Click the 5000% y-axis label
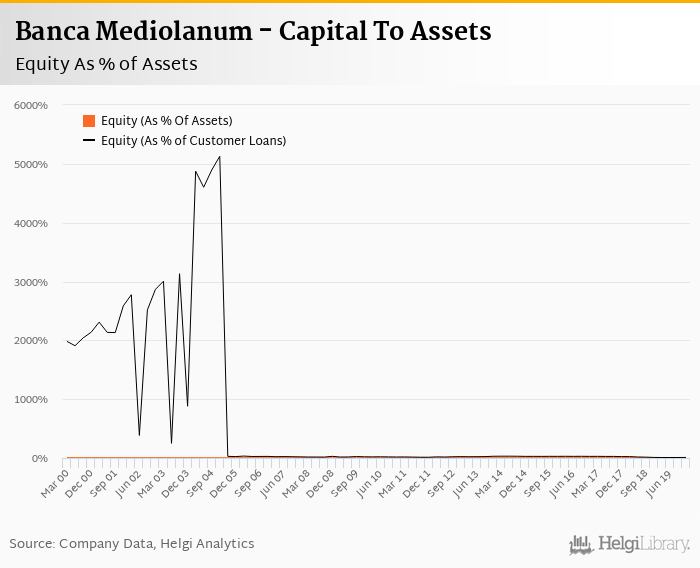 31,164
